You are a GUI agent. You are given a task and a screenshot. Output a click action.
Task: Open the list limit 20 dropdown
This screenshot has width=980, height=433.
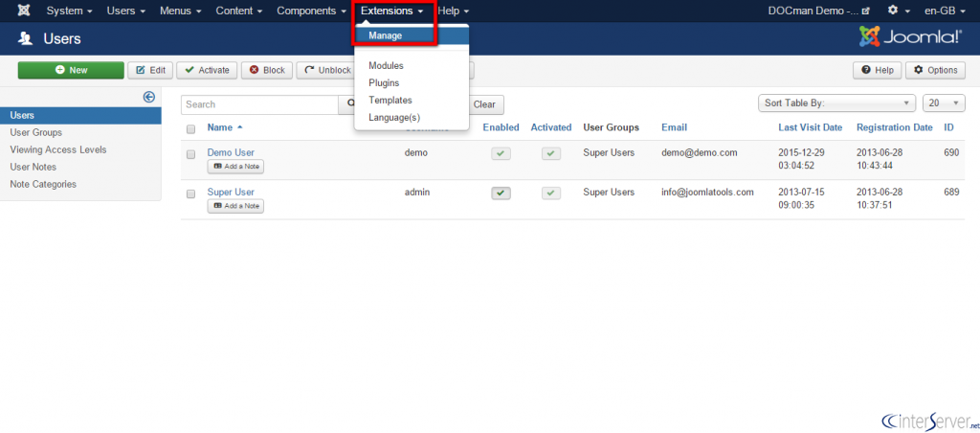click(944, 103)
